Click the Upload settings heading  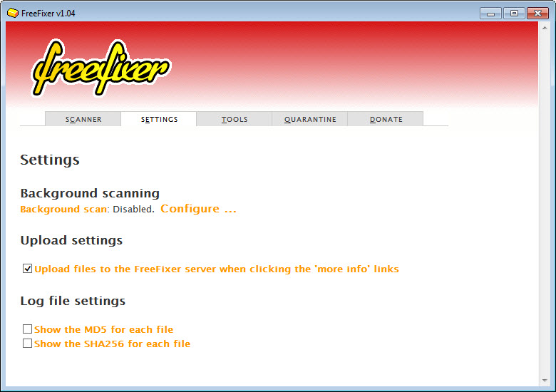tap(71, 240)
